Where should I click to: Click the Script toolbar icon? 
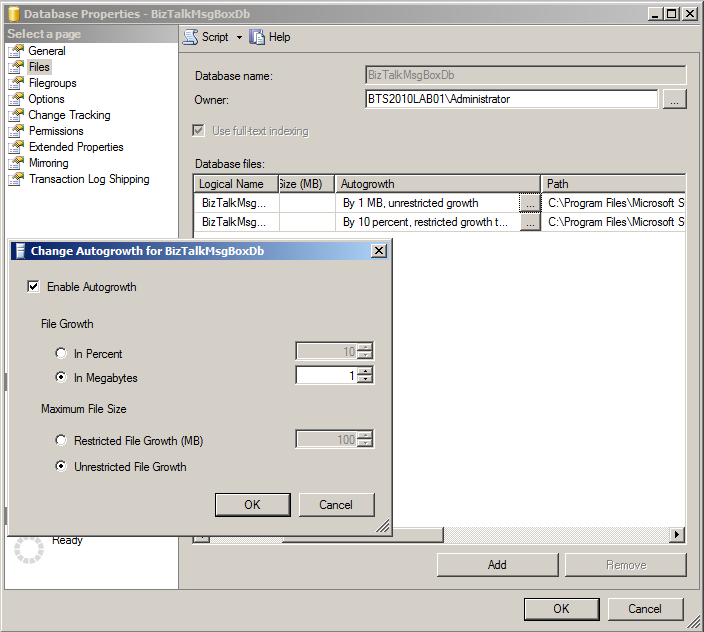(190, 37)
